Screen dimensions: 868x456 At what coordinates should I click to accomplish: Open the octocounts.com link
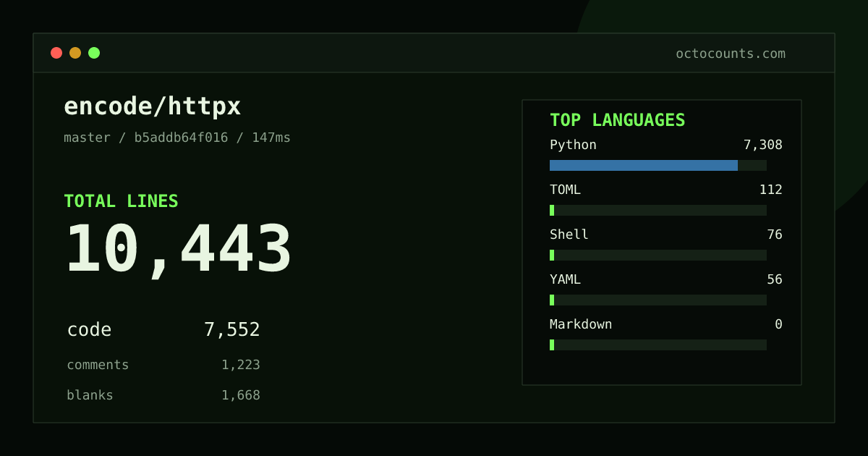coord(731,54)
